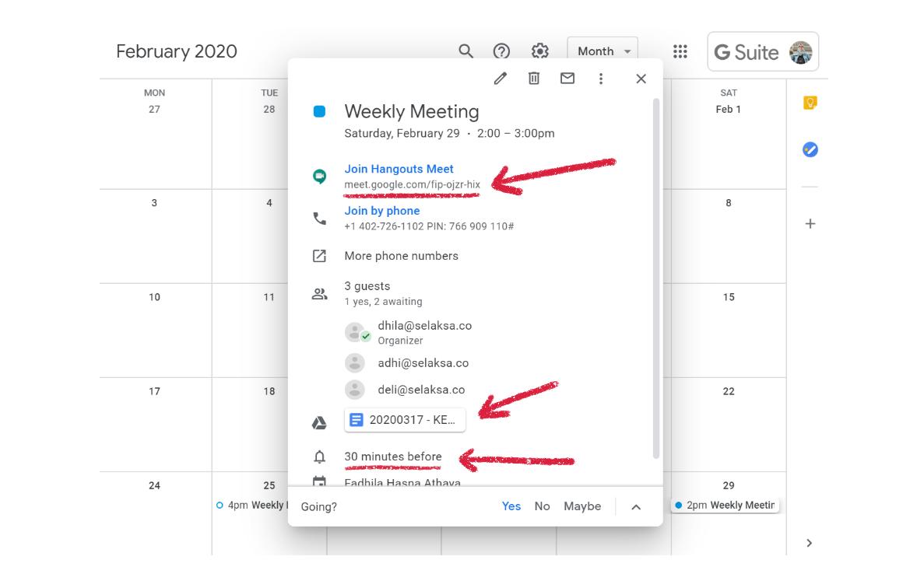Select date 10 in Monday column
Image resolution: width=924 pixels, height=588 pixels.
(x=154, y=297)
